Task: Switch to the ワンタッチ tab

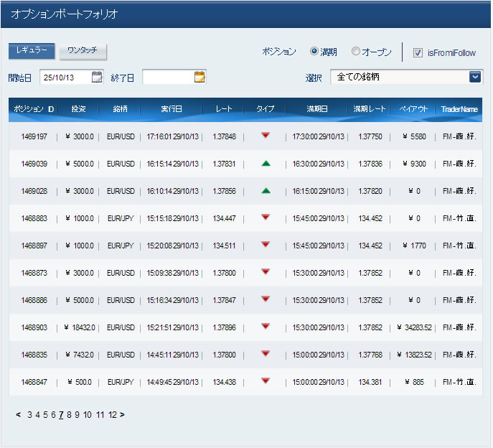Action: click(x=83, y=51)
